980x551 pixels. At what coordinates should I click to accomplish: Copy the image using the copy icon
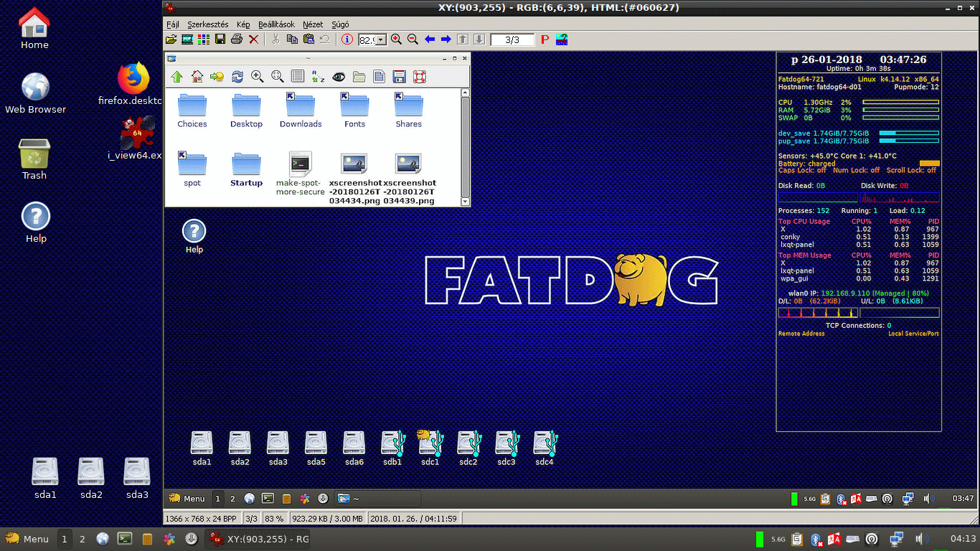[x=292, y=39]
